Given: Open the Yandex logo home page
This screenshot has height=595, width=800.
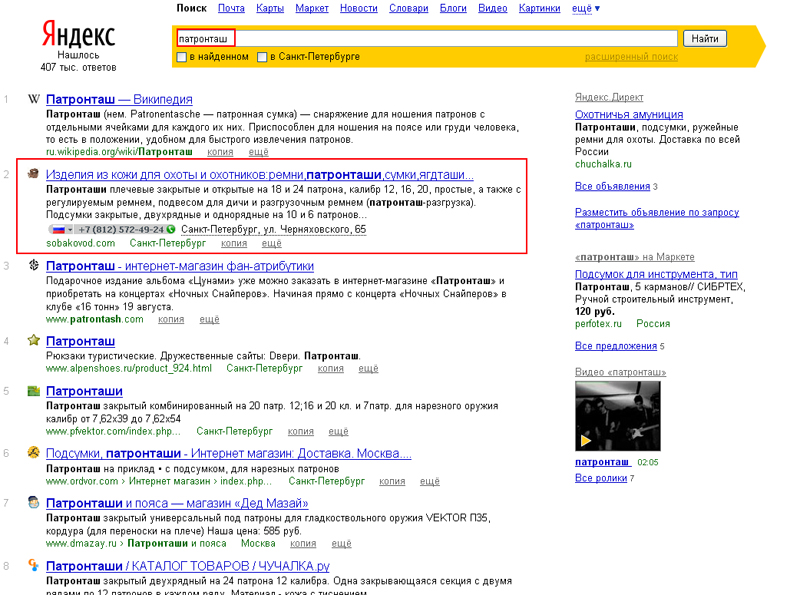Looking at the screenshot, I should 79,35.
